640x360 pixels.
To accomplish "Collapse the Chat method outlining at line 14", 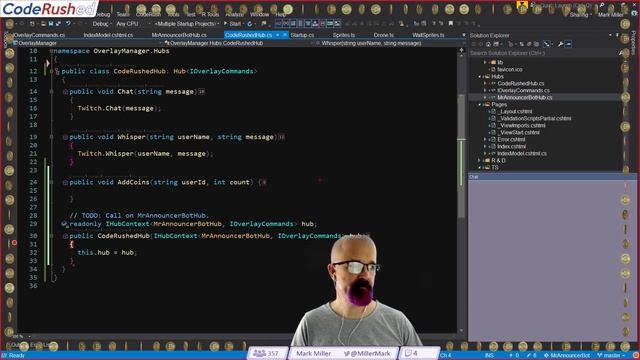I will pos(51,92).
